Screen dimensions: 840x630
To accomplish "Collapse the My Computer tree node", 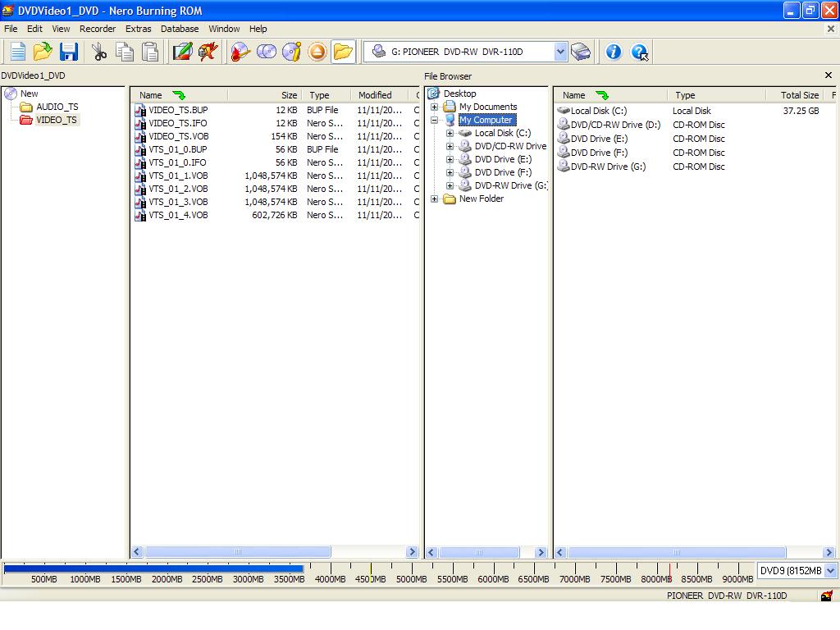I will 435,120.
